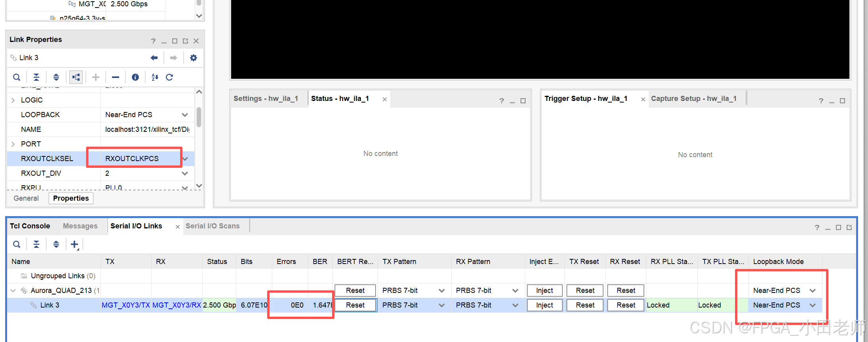Select Properties tab in Link Properties
868x342 pixels.
(x=71, y=198)
